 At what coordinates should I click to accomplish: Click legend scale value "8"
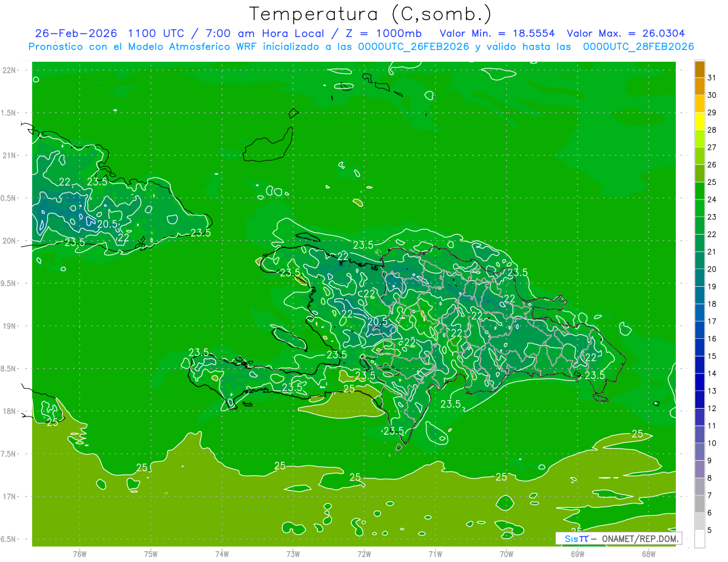coord(710,478)
